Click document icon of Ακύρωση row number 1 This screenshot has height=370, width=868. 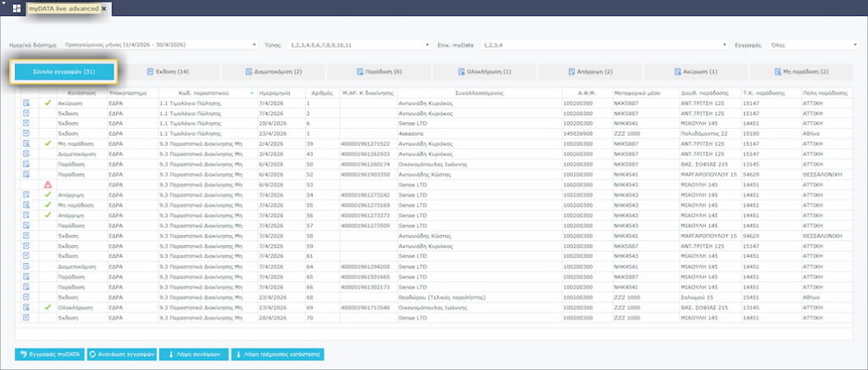[x=26, y=103]
